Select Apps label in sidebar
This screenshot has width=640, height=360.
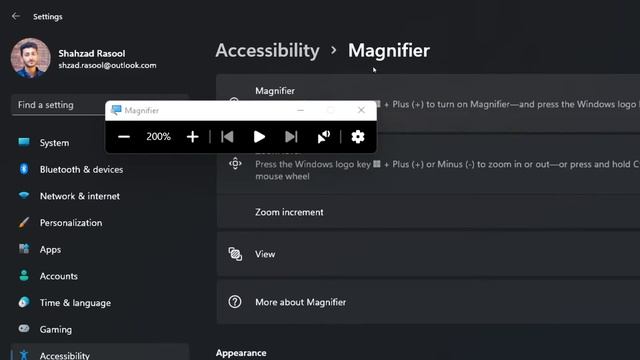pos(50,250)
